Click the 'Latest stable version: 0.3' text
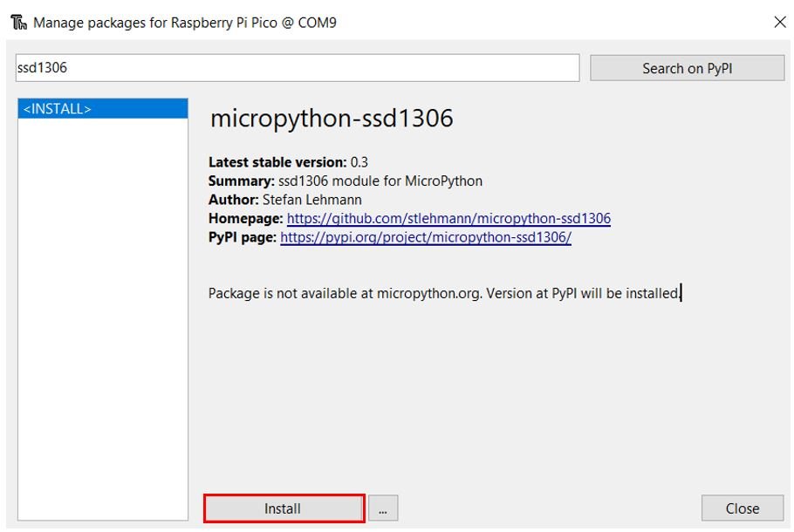This screenshot has width=794, height=532. click(x=288, y=162)
